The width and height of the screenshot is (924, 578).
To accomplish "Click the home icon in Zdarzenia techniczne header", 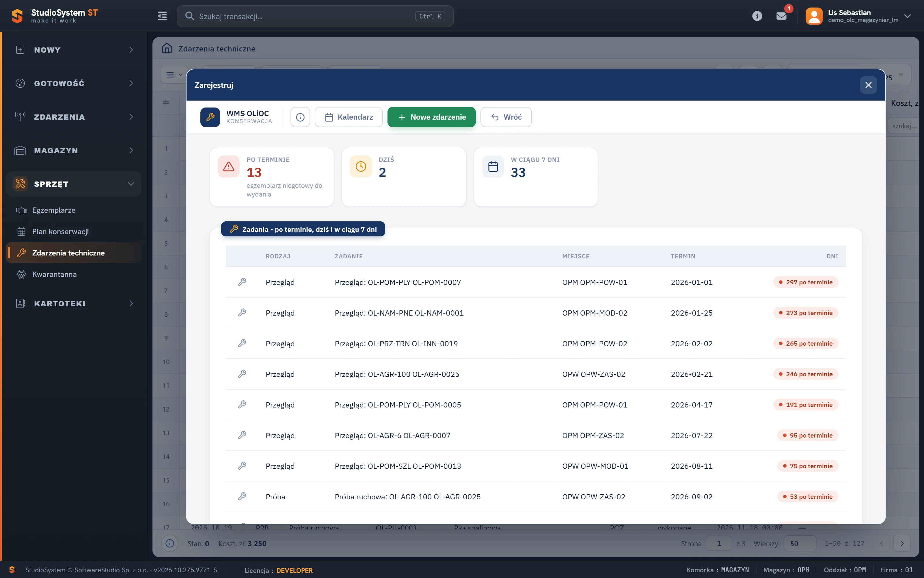I will pyautogui.click(x=167, y=49).
